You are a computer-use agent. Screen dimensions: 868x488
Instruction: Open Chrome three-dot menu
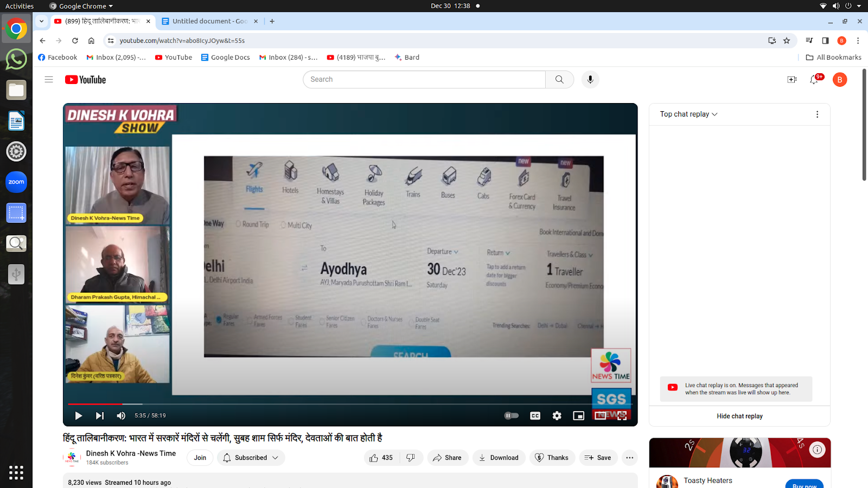click(x=858, y=41)
